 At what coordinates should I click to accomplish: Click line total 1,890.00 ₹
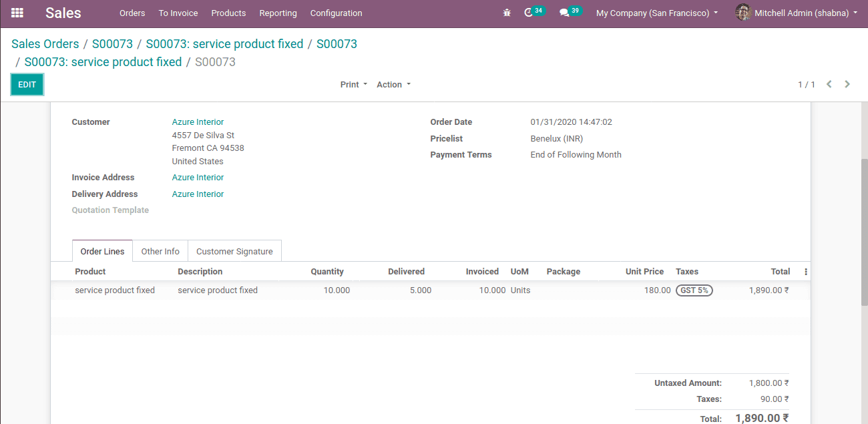(769, 290)
